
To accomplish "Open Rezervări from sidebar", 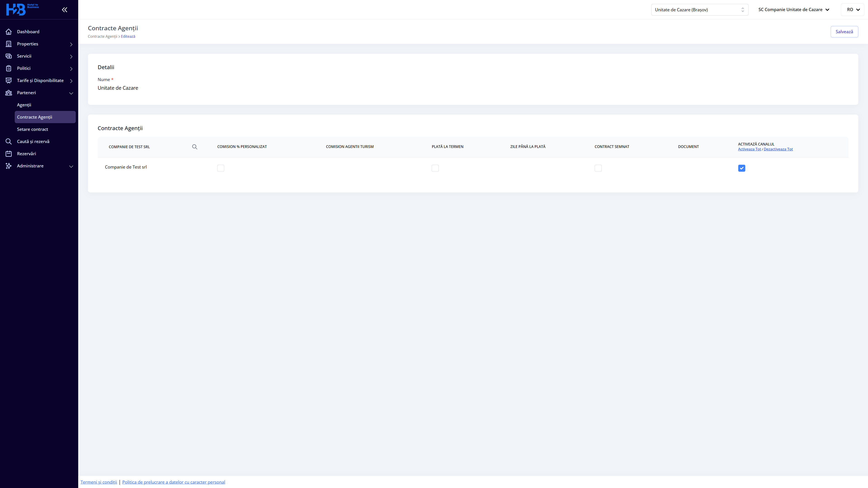I will click(26, 154).
